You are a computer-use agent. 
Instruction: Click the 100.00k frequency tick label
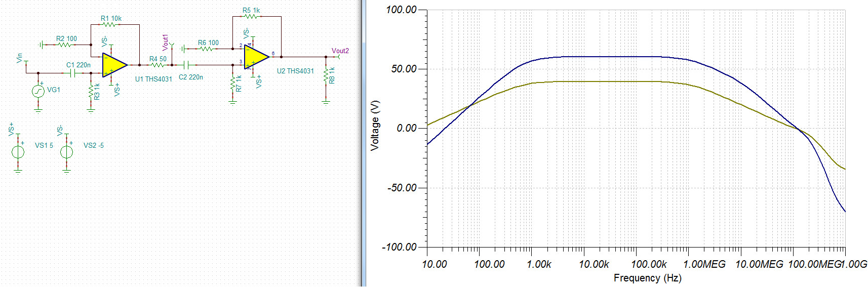(649, 264)
